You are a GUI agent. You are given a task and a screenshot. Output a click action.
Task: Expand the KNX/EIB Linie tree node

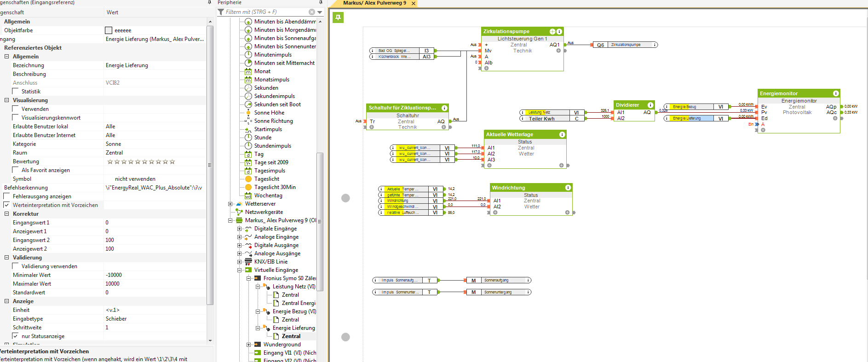pyautogui.click(x=240, y=262)
